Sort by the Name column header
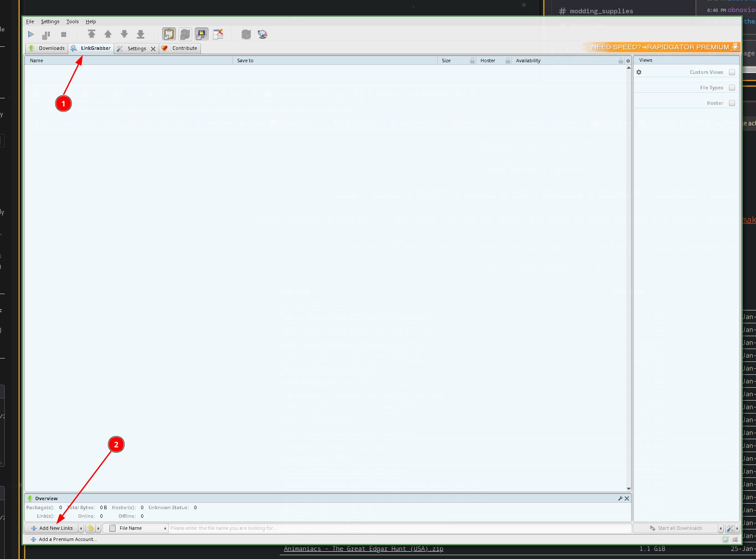756x559 pixels. point(128,61)
